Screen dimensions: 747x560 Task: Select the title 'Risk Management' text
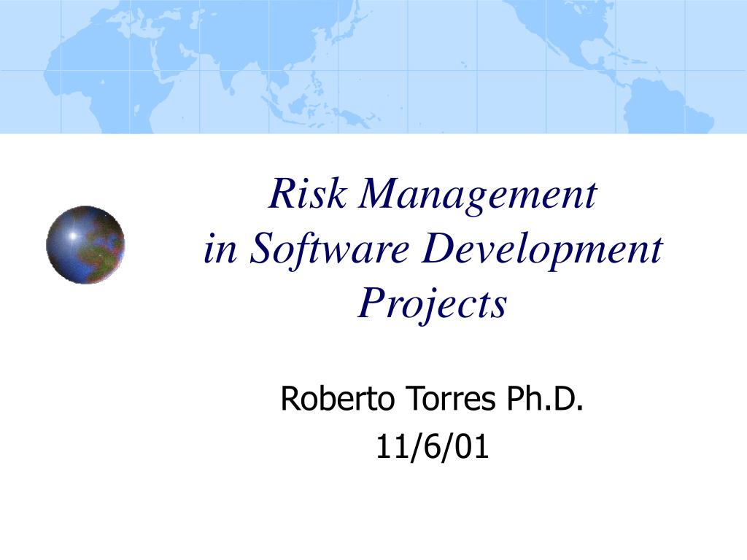pyautogui.click(x=435, y=192)
